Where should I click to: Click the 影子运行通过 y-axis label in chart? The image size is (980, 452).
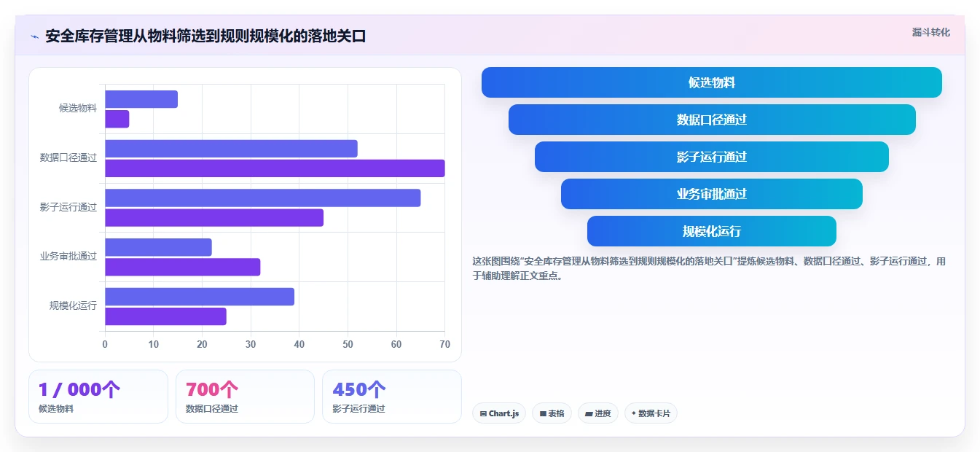coord(68,207)
